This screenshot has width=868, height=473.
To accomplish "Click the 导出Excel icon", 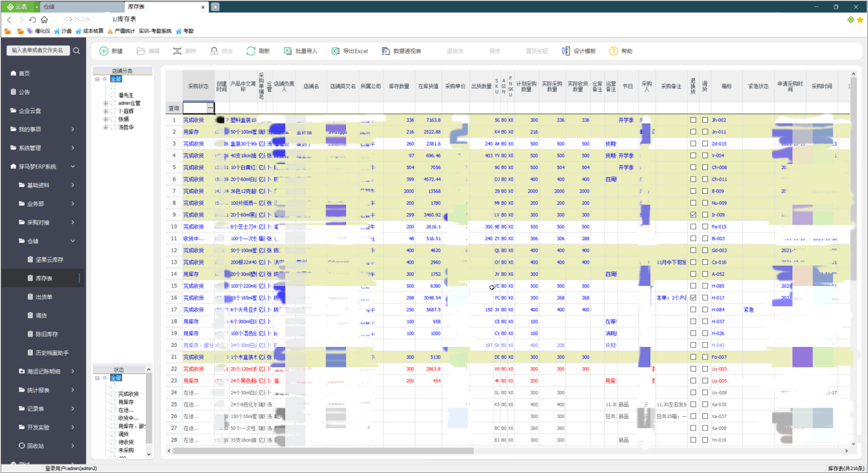I will pos(335,51).
